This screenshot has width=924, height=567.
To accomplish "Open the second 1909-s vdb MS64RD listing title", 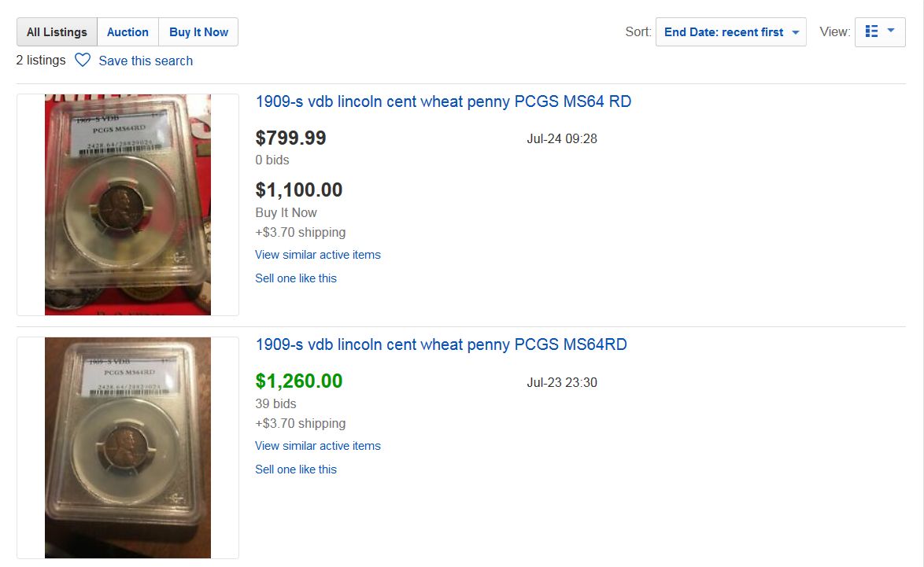I will pyautogui.click(x=441, y=344).
